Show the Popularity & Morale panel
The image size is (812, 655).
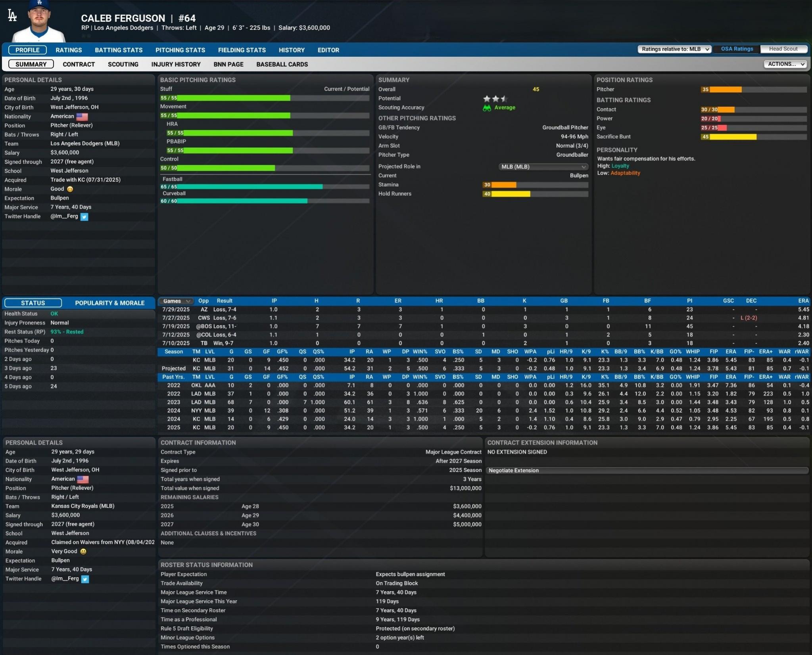[109, 303]
